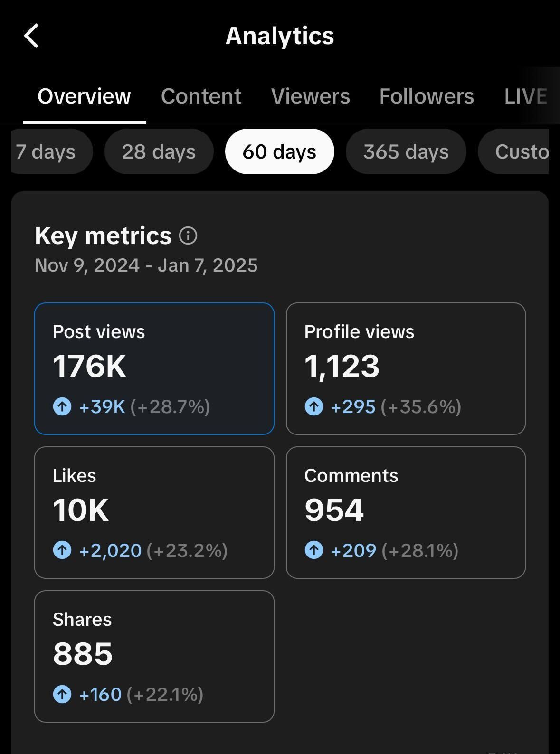
Task: Select the Overview tab
Action: [x=84, y=96]
